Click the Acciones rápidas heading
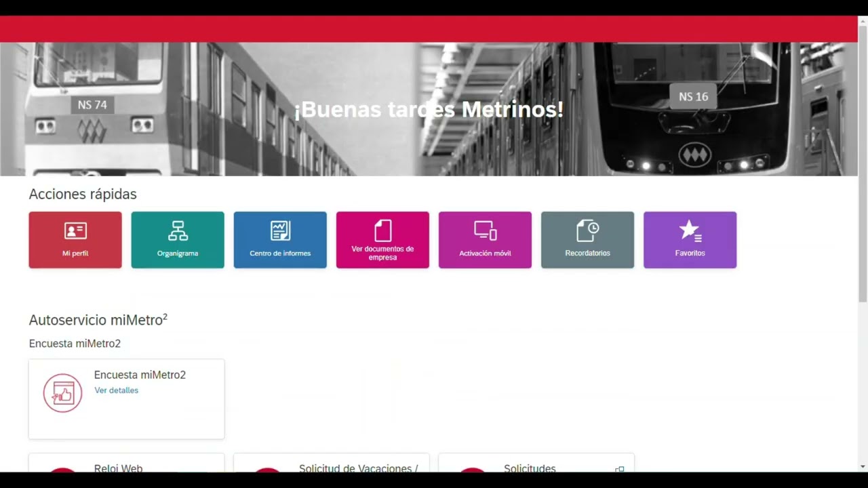 tap(83, 195)
